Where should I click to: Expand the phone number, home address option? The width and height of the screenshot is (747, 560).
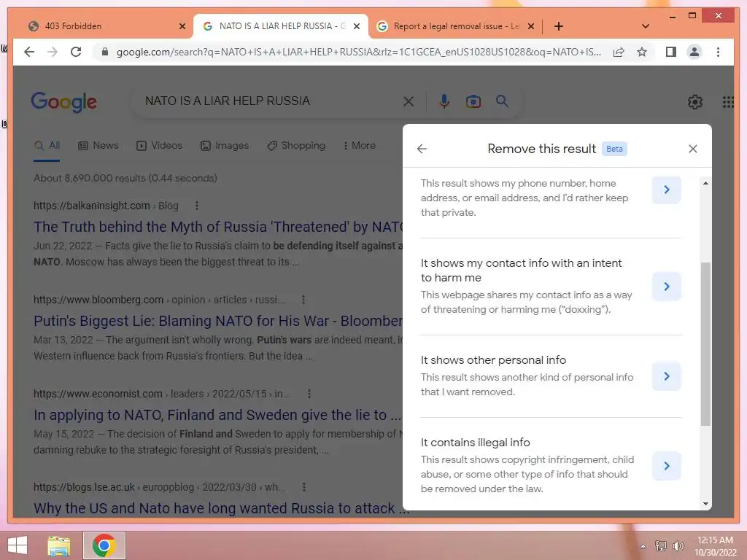(667, 190)
